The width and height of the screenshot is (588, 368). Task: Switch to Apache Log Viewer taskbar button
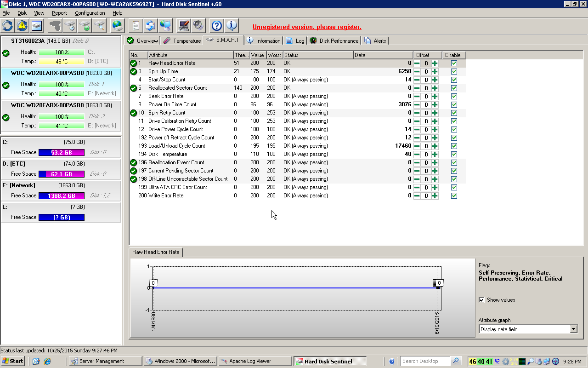pyautogui.click(x=255, y=361)
